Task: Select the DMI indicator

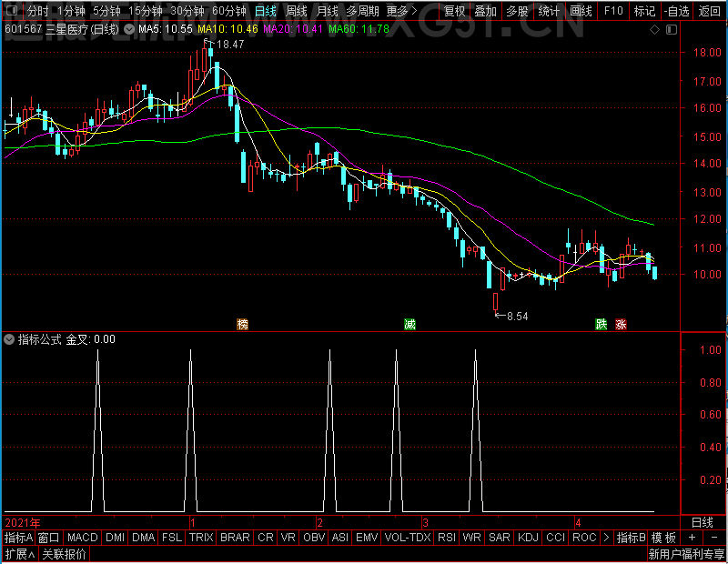Action: point(115,538)
